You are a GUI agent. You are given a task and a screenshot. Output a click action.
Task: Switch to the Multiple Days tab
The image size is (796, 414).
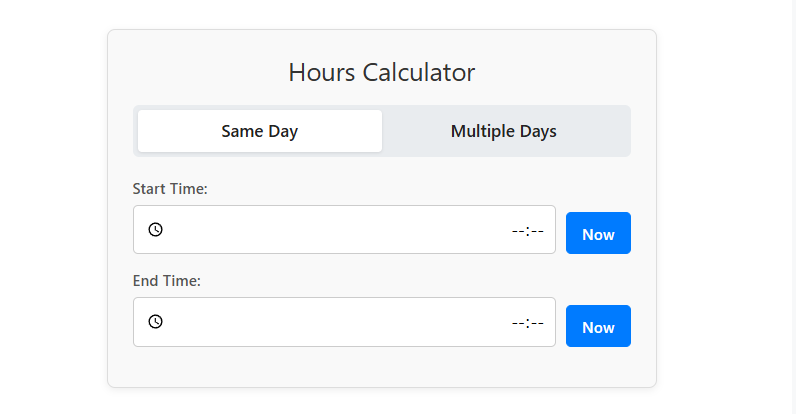pos(503,131)
